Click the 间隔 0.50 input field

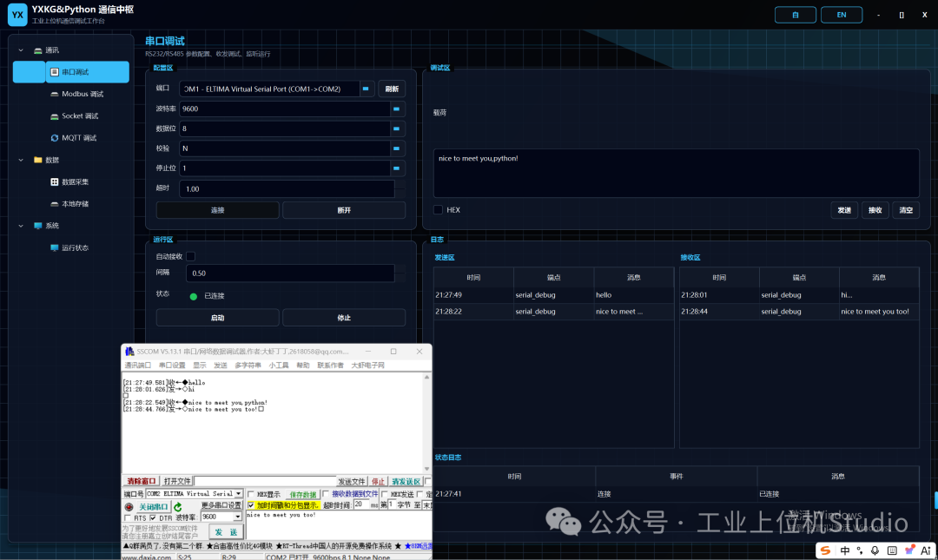[290, 273]
